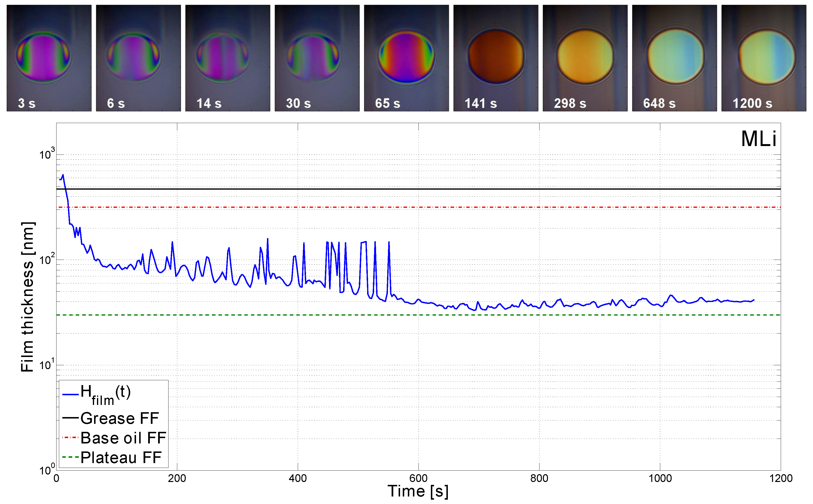Image resolution: width=813 pixels, height=504 pixels.
Task: Click the 30 s contact thumbnail
Action: coord(317,58)
